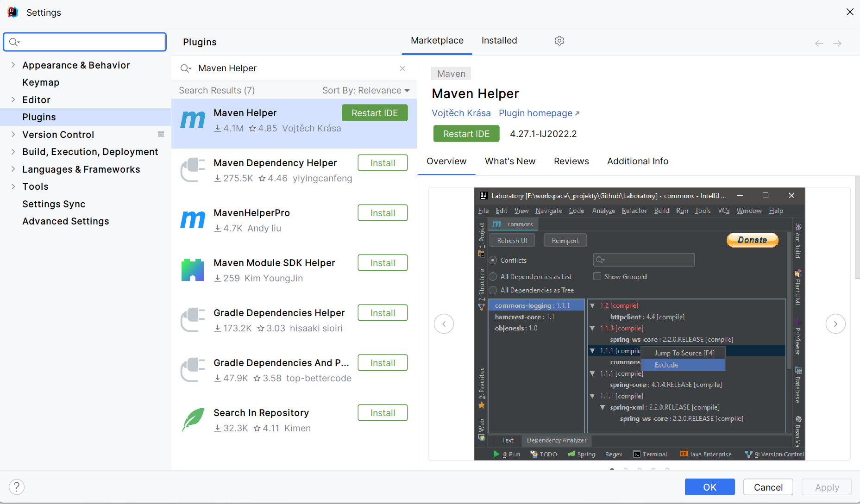Click the navigate forward arrow

[837, 44]
